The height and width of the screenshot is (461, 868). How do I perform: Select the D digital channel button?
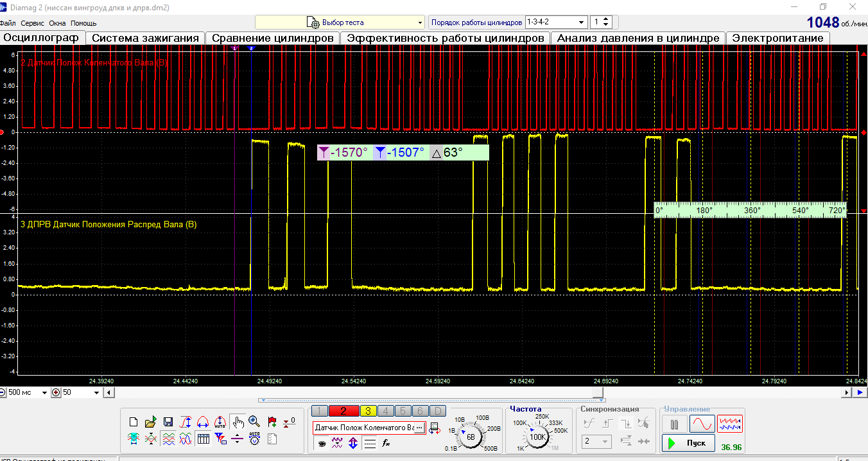point(437,411)
